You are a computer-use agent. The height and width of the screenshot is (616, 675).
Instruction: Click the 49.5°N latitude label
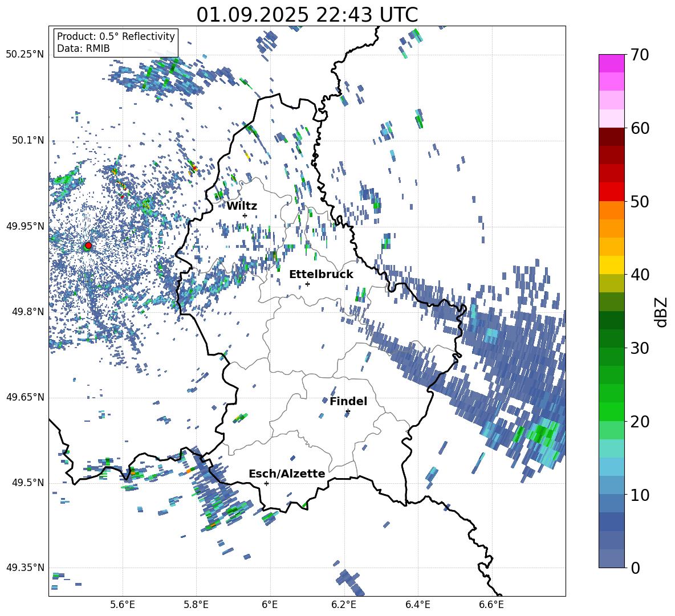(x=27, y=482)
